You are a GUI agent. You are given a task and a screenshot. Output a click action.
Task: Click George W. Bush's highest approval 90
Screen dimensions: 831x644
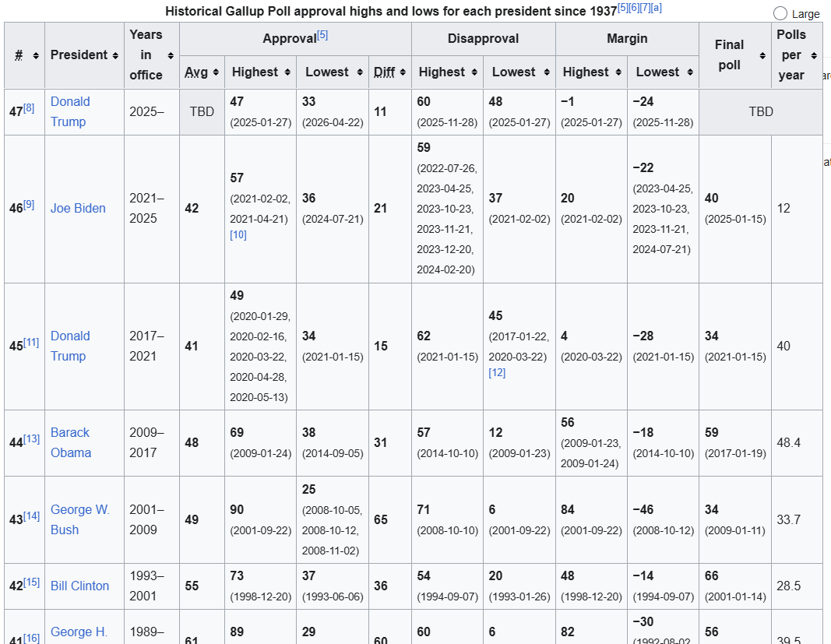[236, 510]
